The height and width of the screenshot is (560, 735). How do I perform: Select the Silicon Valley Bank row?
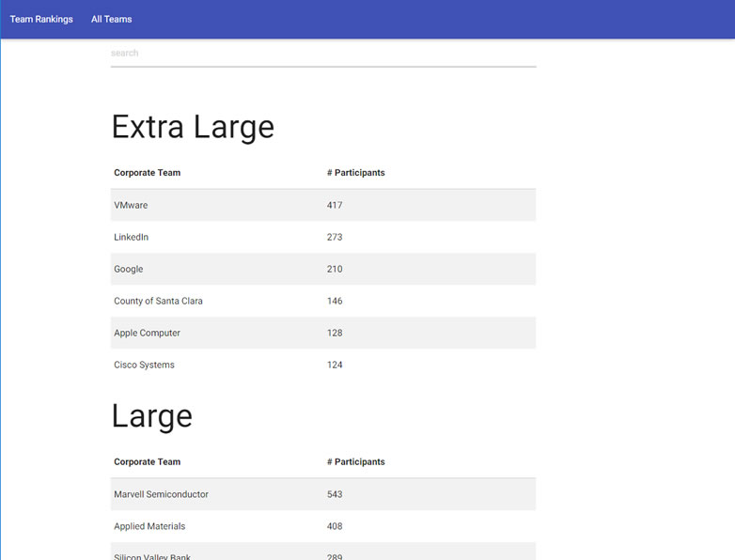tap(152, 554)
